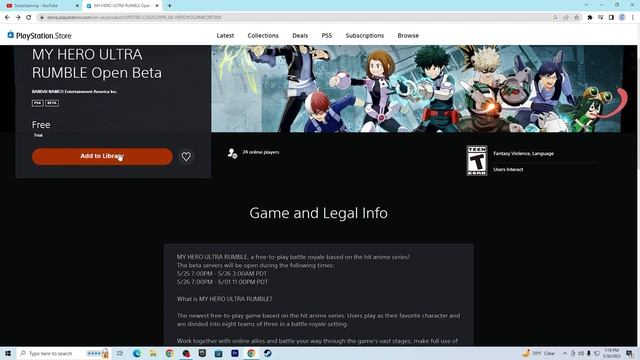Open the Collections menu

pos(263,36)
